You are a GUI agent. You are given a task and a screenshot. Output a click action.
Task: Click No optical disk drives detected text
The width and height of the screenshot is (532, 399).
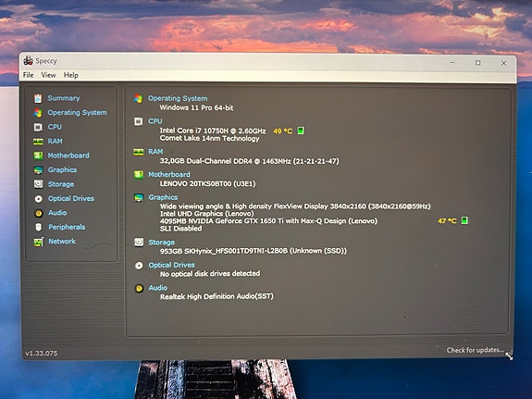point(210,274)
